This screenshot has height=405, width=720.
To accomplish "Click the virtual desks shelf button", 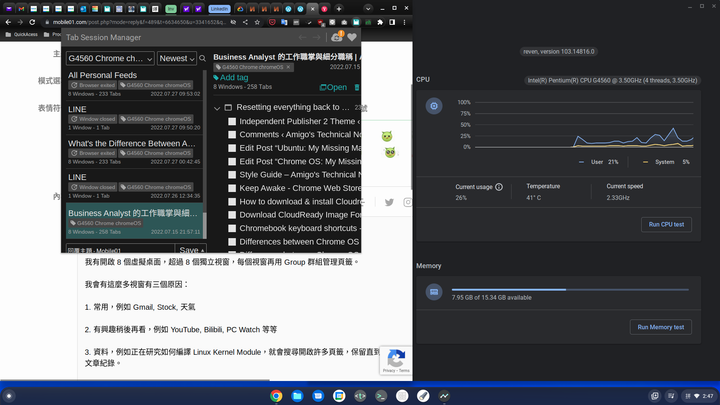I will [655, 396].
